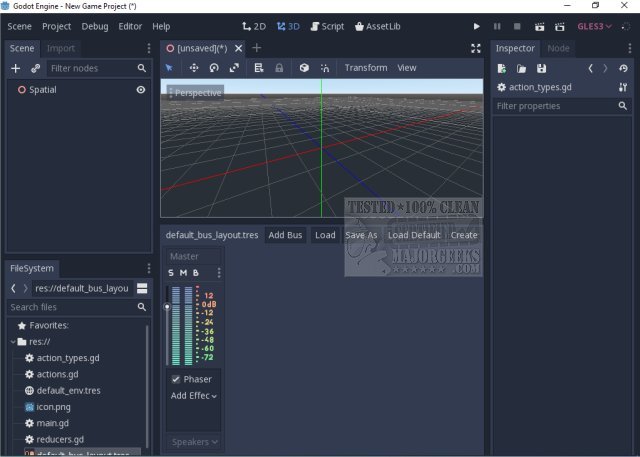Open the Add Effect dropdown

(x=194, y=396)
